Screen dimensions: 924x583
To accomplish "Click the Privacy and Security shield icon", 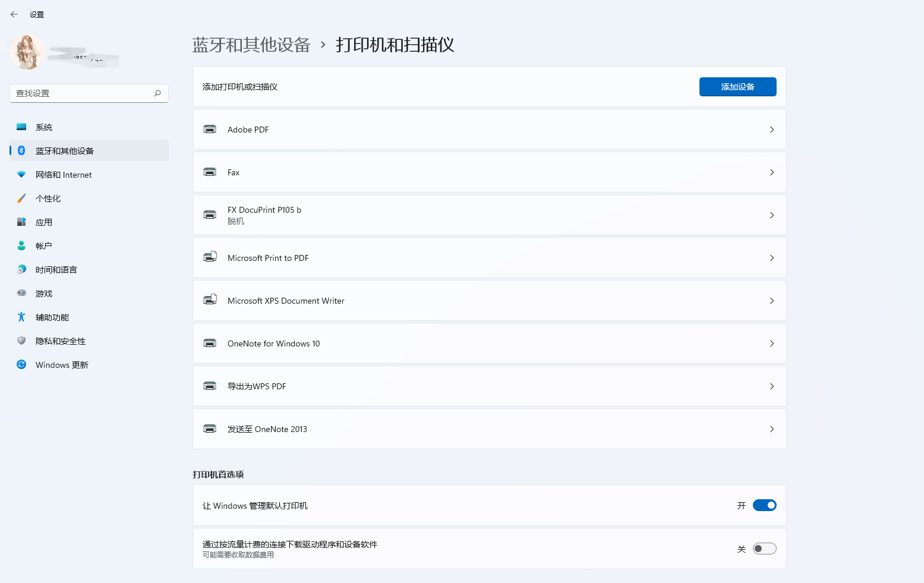I will (x=21, y=341).
